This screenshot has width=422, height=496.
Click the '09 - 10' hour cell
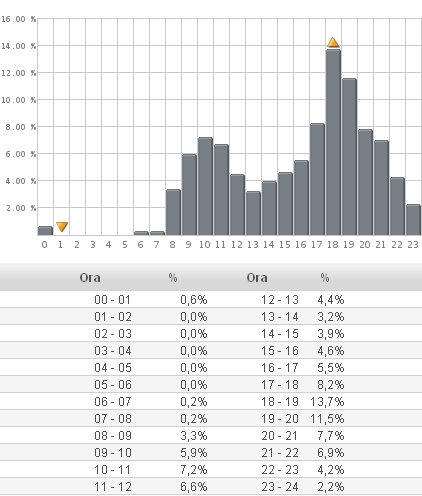(113, 453)
